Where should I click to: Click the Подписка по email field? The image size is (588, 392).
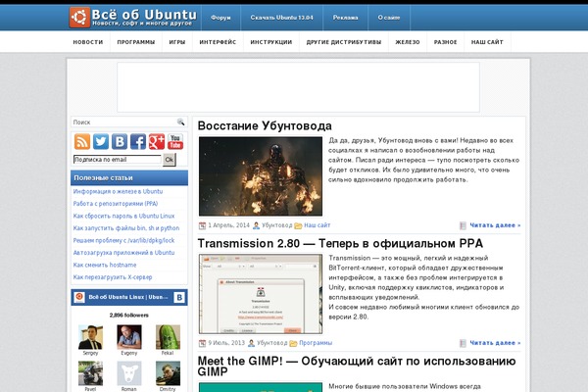point(118,160)
